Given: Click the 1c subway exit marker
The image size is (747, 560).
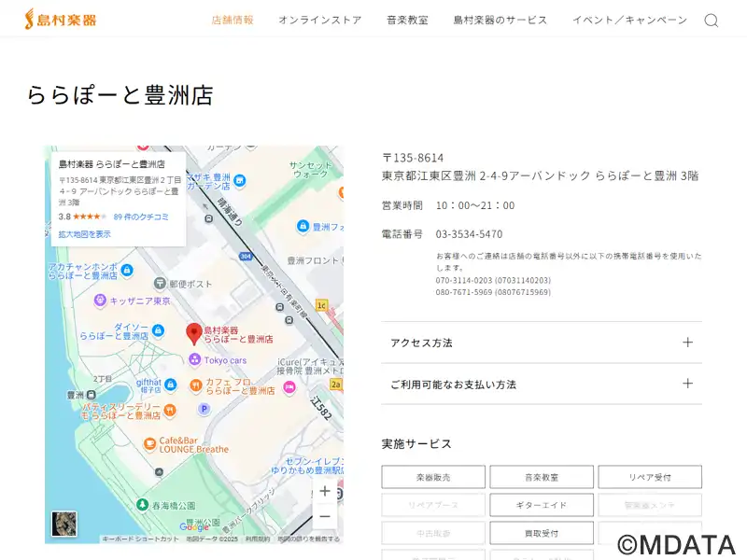Looking at the screenshot, I should (321, 305).
